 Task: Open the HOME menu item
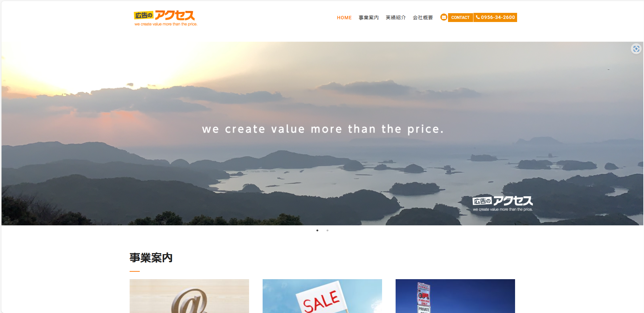[344, 18]
